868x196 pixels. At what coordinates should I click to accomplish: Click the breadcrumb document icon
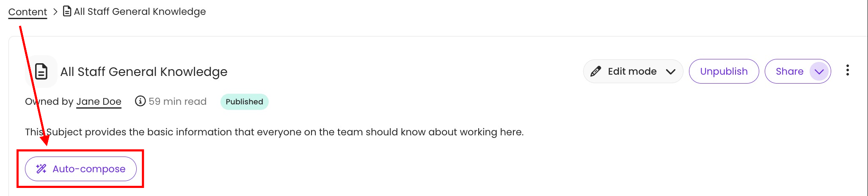(x=67, y=11)
